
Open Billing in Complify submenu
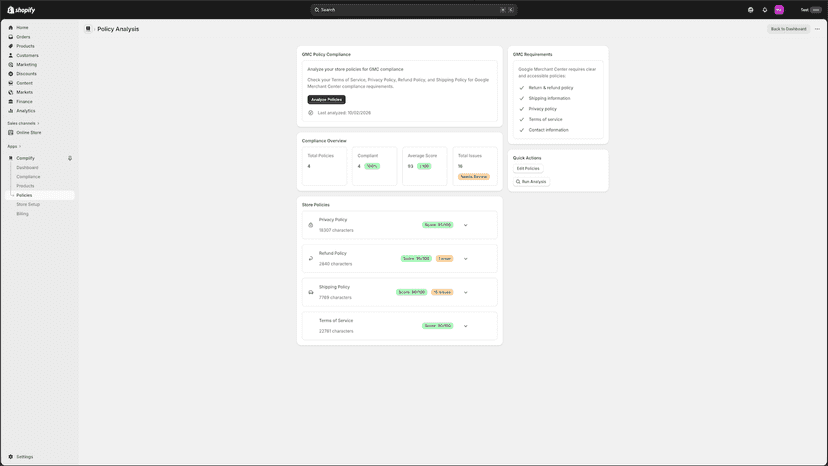coord(22,214)
